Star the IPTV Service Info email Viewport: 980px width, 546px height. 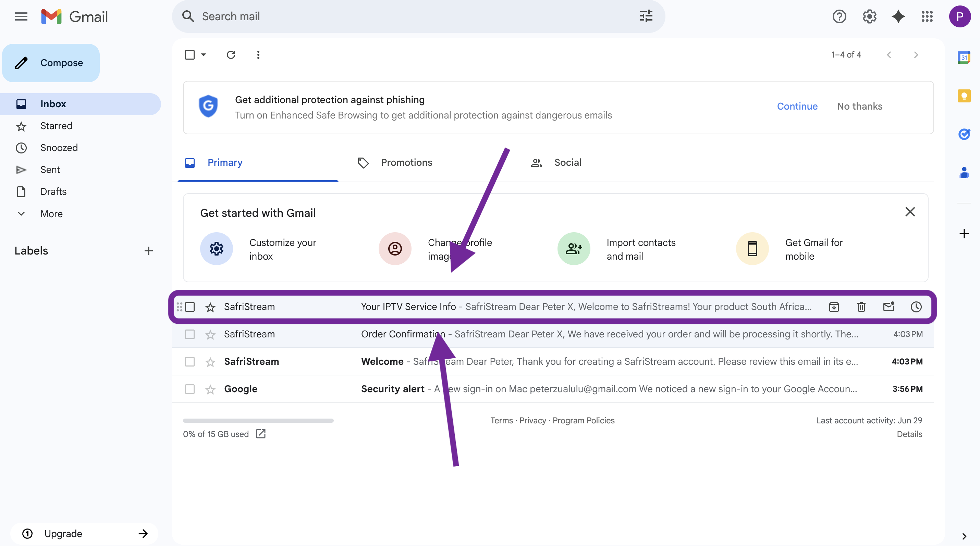pyautogui.click(x=210, y=307)
